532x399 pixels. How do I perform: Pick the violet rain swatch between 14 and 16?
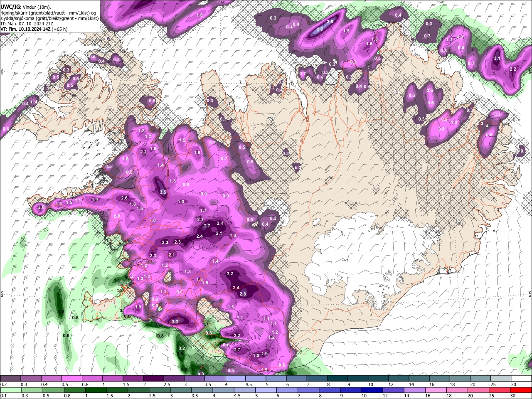tap(415, 390)
